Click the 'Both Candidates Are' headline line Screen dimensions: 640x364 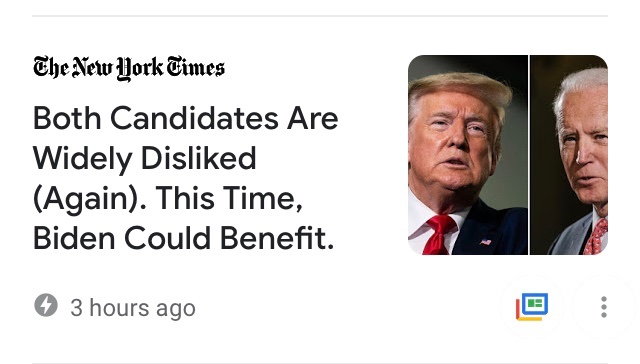pos(186,118)
